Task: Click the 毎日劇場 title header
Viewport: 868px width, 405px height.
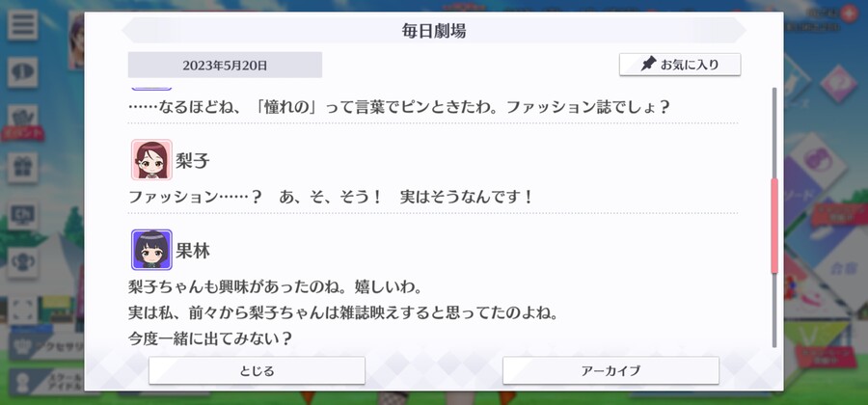Action: 433,31
